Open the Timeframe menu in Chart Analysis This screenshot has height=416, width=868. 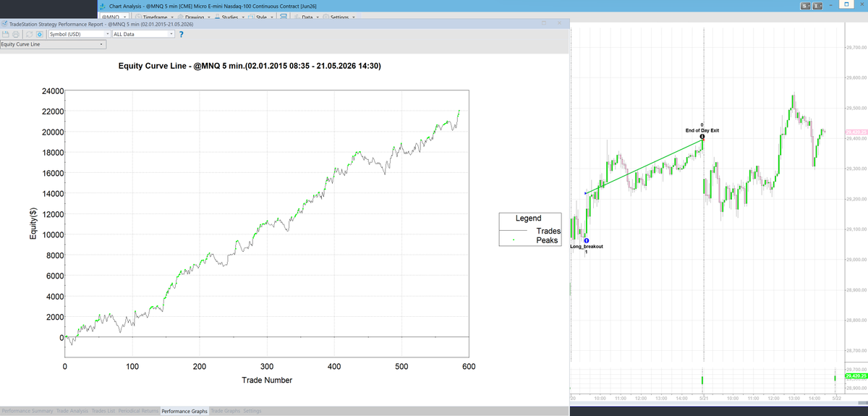coord(154,17)
